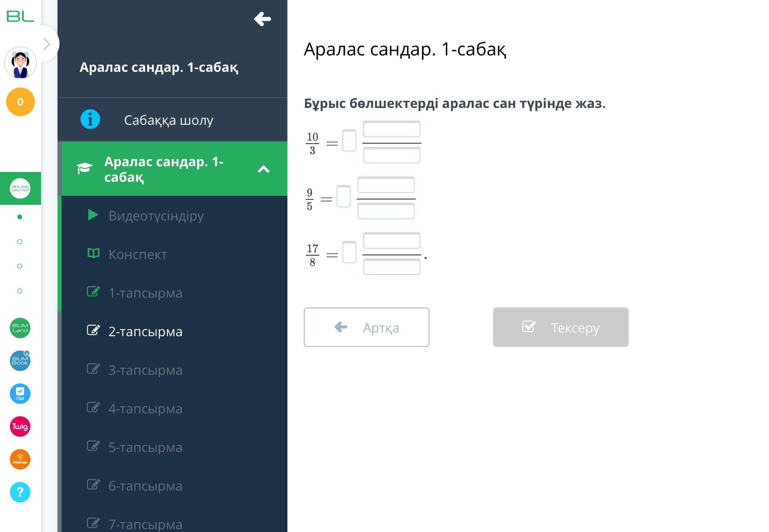Open the user avatar profile
Screen dimensions: 769x532
click(20, 63)
